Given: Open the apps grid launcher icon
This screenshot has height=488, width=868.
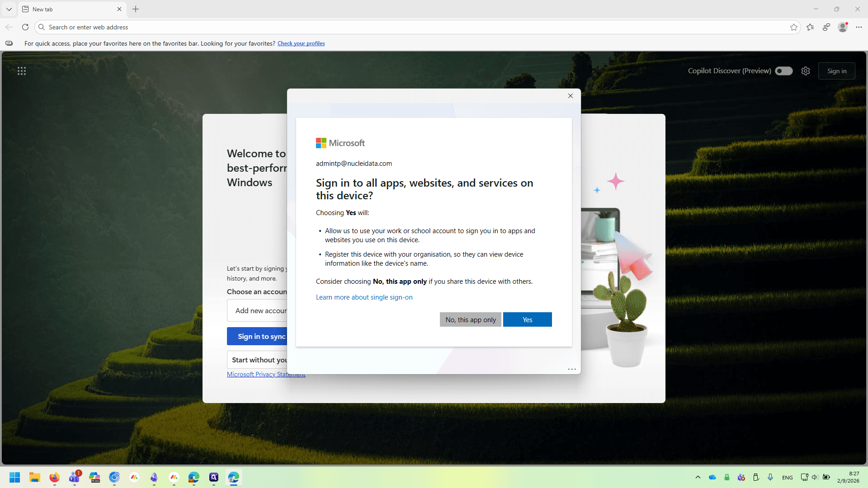Looking at the screenshot, I should [22, 71].
